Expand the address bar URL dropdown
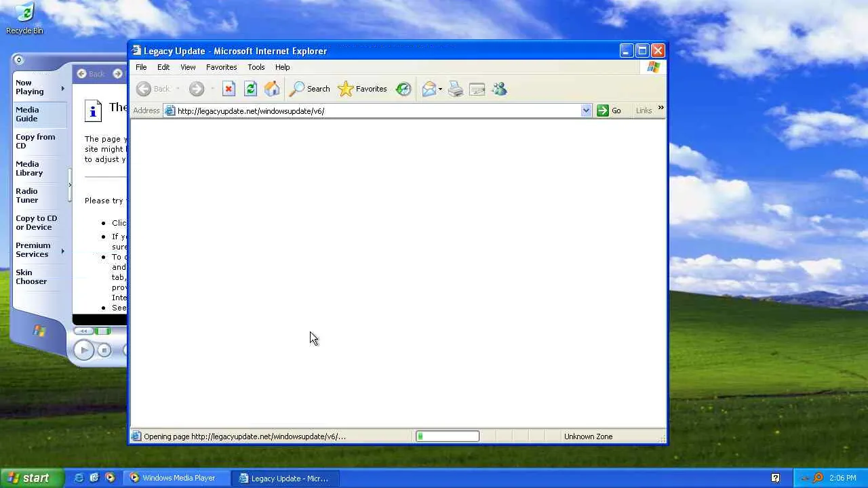Image resolution: width=868 pixels, height=488 pixels. tap(586, 111)
